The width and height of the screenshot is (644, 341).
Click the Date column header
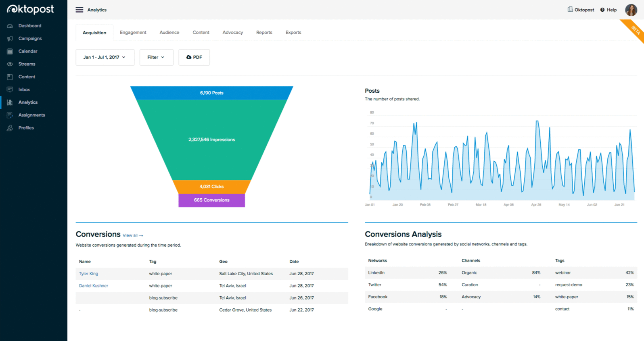click(294, 262)
